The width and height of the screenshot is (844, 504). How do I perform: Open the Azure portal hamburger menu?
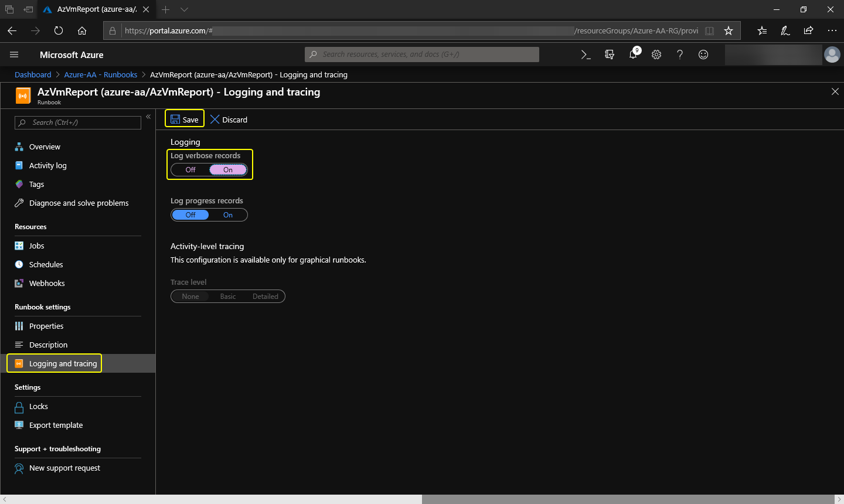click(x=14, y=55)
